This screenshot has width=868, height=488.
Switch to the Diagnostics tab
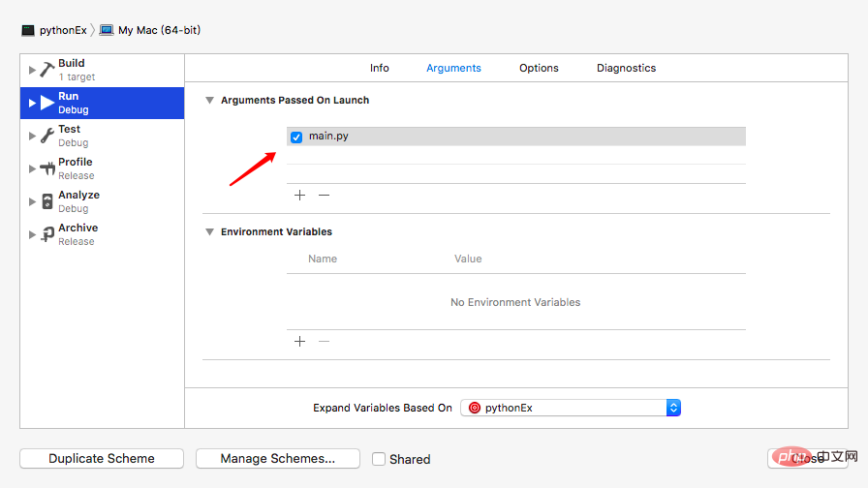click(626, 68)
